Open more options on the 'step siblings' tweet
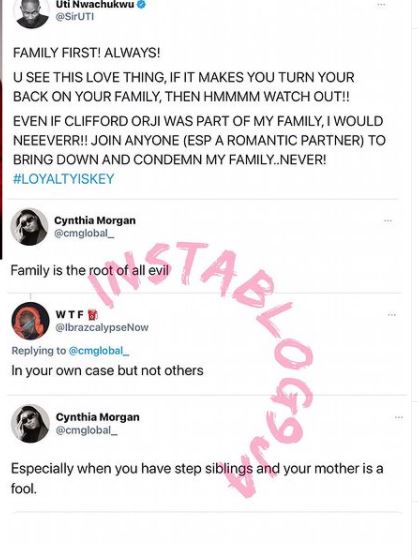Image resolution: width=418 pixels, height=557 pixels. tap(399, 417)
